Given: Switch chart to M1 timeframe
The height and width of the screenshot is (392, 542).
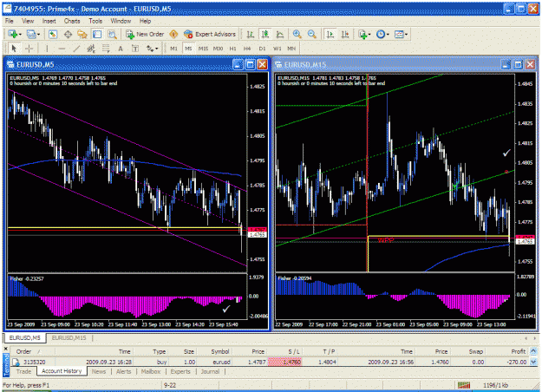Looking at the screenshot, I should coord(173,49).
